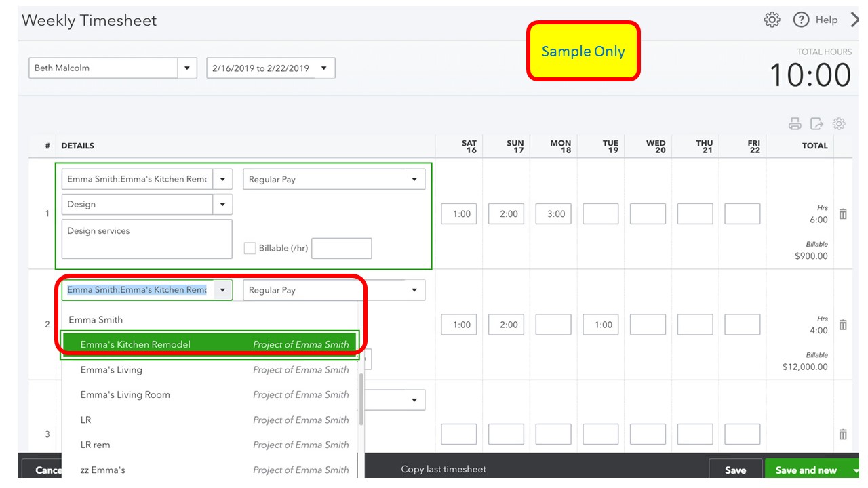Viewport: 868px width, 488px height.
Task: Click the print timesheet icon
Action: pos(793,123)
